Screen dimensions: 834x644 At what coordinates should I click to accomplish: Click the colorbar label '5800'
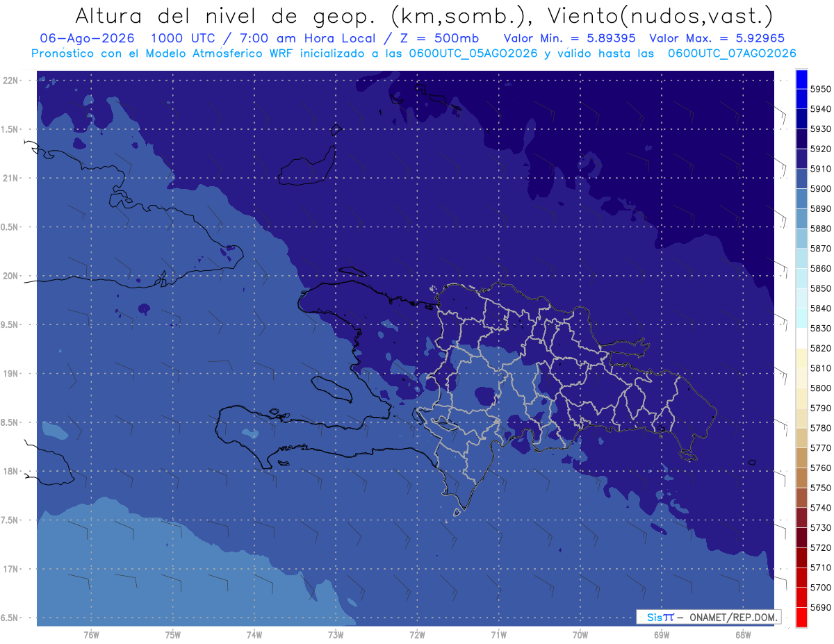820,388
